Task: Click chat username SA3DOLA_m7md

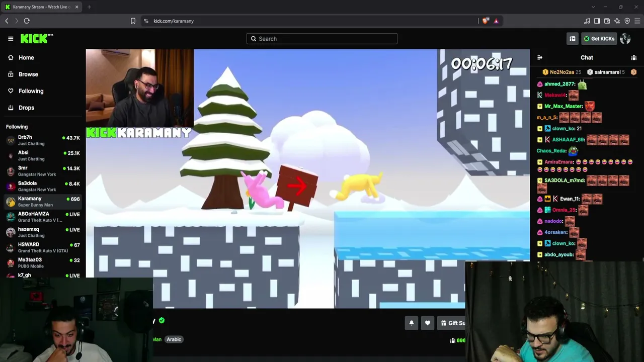Action: click(565, 180)
